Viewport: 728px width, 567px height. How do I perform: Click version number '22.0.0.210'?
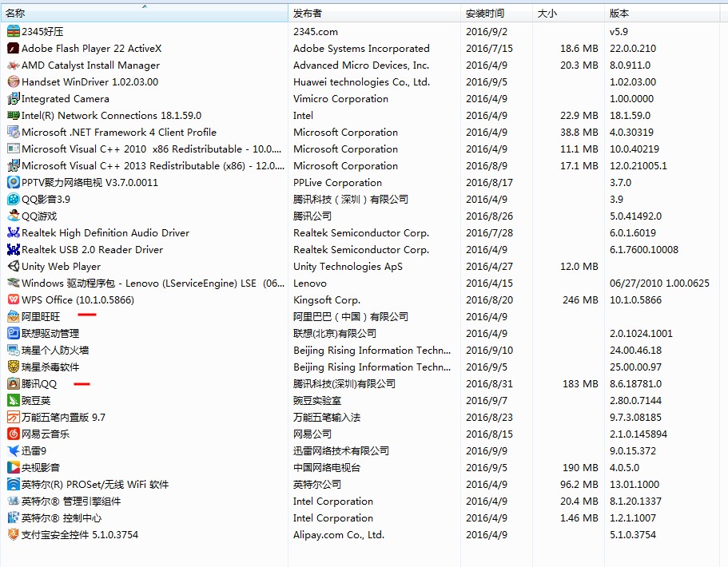(x=633, y=48)
